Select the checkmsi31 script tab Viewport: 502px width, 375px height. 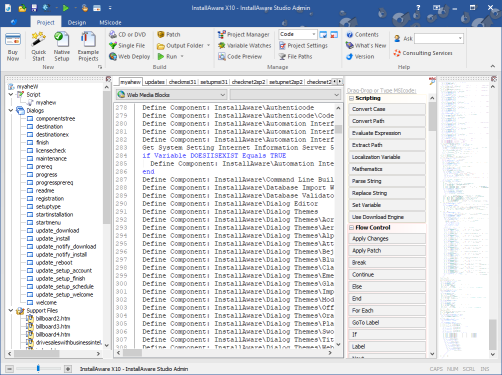pos(182,82)
